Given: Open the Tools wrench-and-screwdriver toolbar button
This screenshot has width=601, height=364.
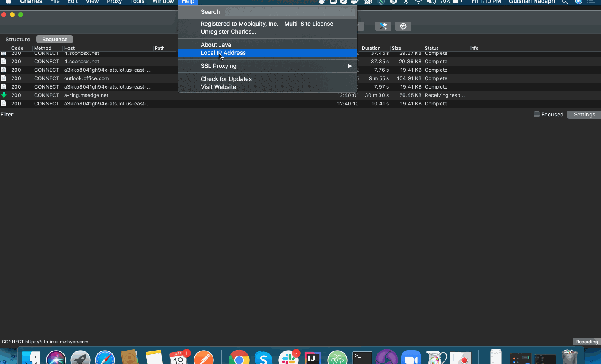Looking at the screenshot, I should 383,26.
